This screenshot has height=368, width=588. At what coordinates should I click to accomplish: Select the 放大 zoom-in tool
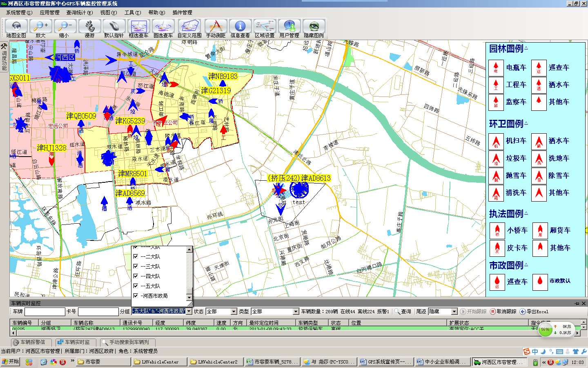click(40, 27)
